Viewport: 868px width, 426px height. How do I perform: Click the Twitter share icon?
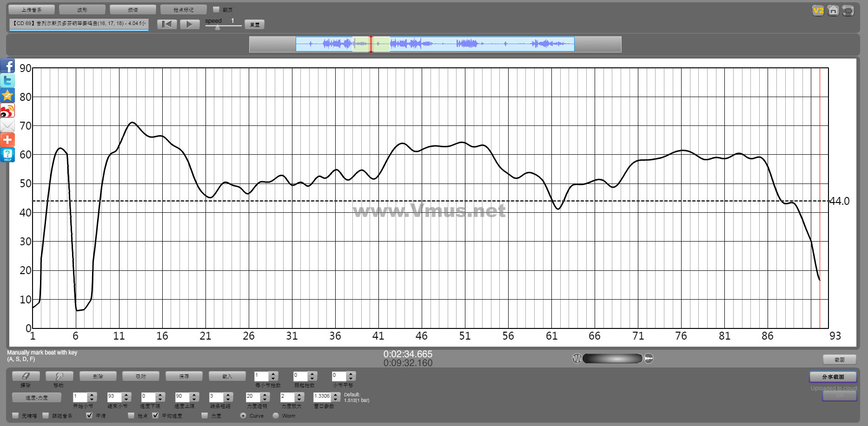(7, 80)
